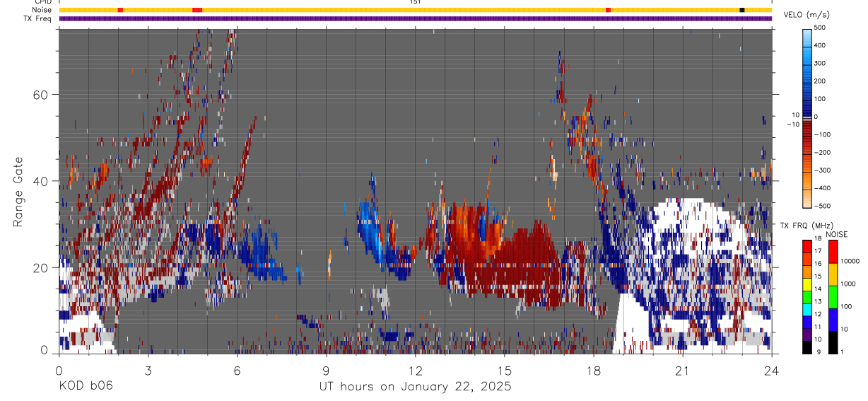The height and width of the screenshot is (401, 868).
Task: Click the red swatch atop NOISE colorbar
Action: pyautogui.click(x=833, y=252)
